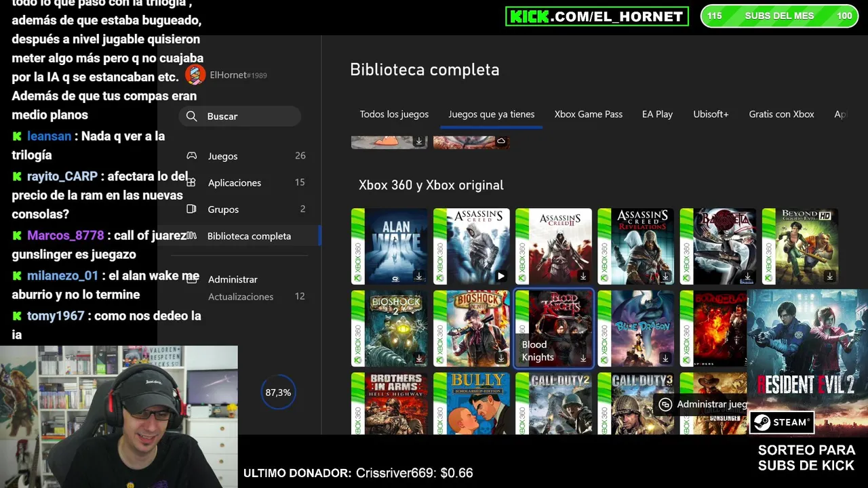The height and width of the screenshot is (488, 868).
Task: Click the apps icon beside Aplicaciones
Action: point(192,182)
